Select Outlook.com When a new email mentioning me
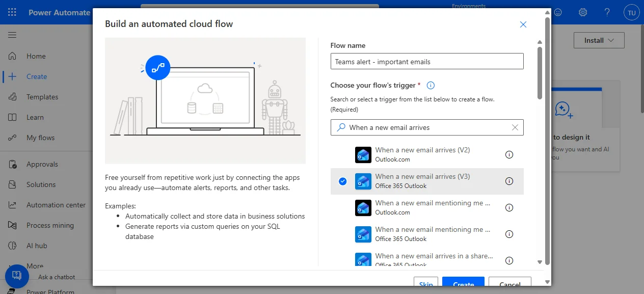This screenshot has width=644, height=294. (427, 207)
